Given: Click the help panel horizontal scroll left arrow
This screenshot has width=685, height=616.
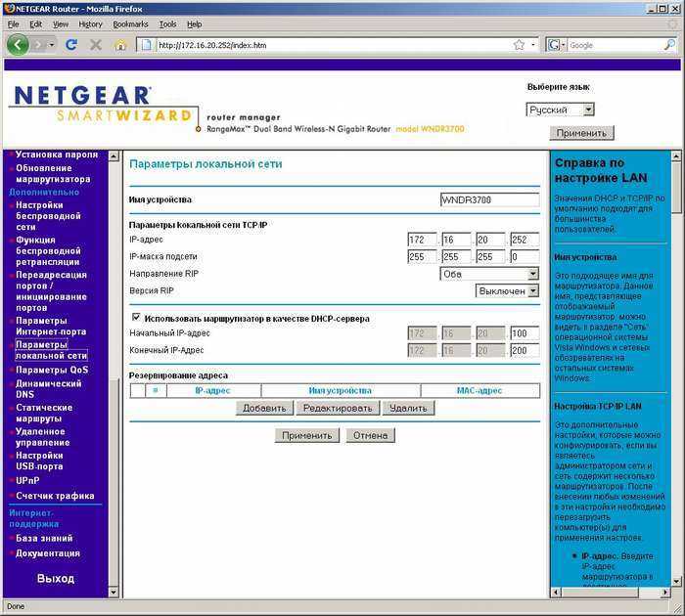Looking at the screenshot, I should pos(556,593).
